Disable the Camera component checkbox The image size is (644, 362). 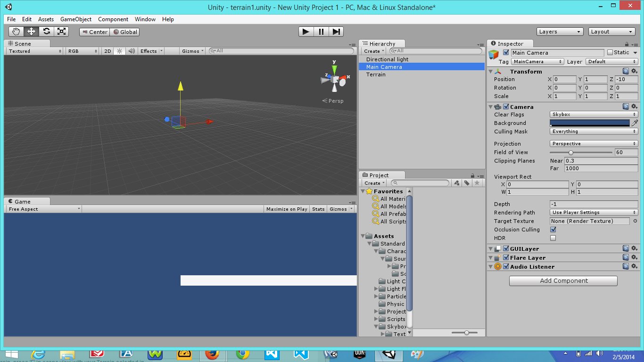click(506, 107)
